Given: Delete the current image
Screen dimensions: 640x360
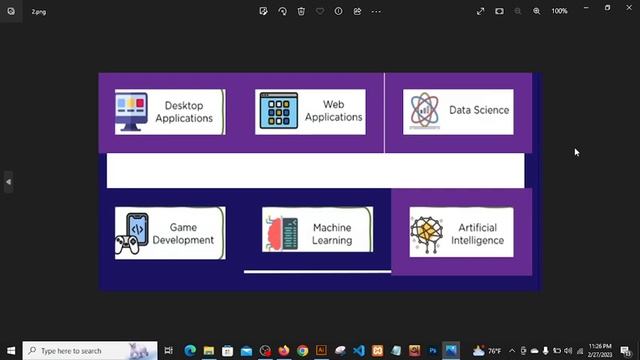Looking at the screenshot, I should coord(301,11).
